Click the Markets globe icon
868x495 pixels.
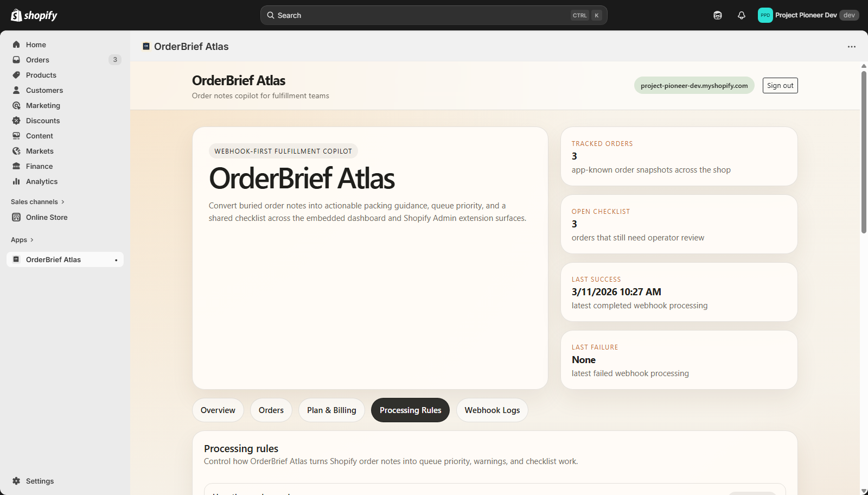[x=16, y=151]
